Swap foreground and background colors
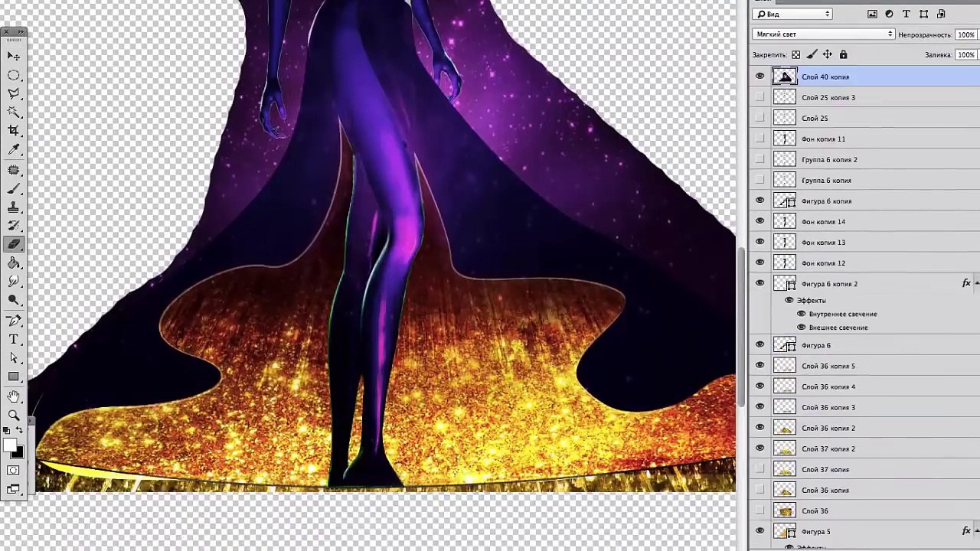Image resolution: width=980 pixels, height=551 pixels. pyautogui.click(x=21, y=431)
